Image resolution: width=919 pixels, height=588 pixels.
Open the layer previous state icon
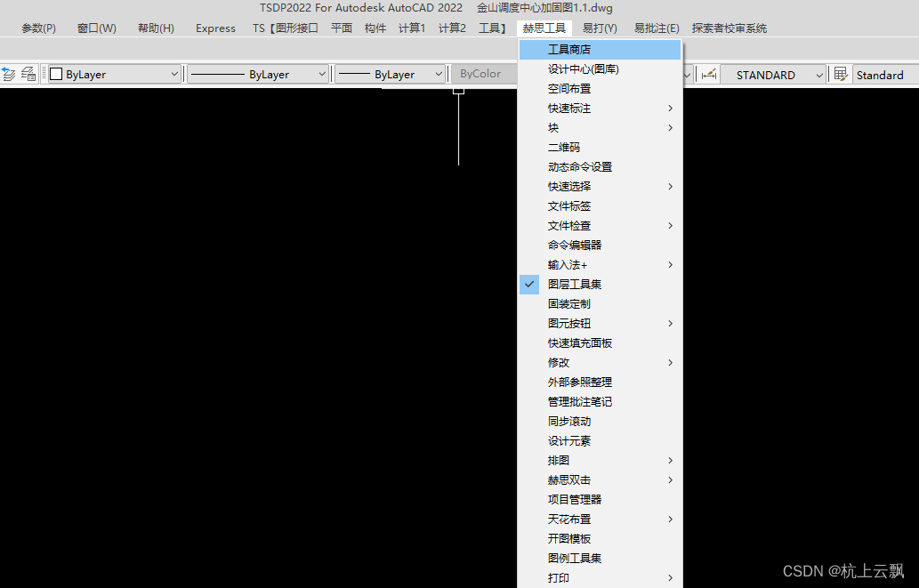[x=9, y=75]
